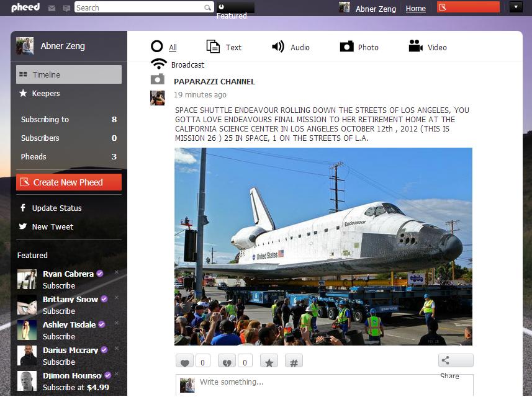Click Abner Zeng's avatar in top bar
The height and width of the screenshot is (402, 532).
pos(345,7)
